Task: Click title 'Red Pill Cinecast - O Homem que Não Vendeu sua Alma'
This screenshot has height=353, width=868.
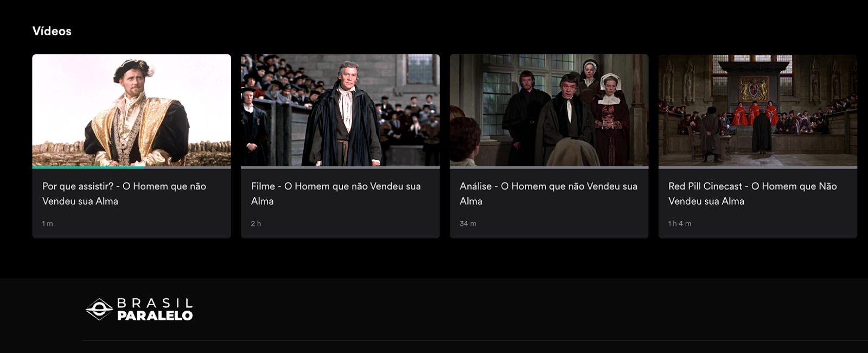Action: 752,193
